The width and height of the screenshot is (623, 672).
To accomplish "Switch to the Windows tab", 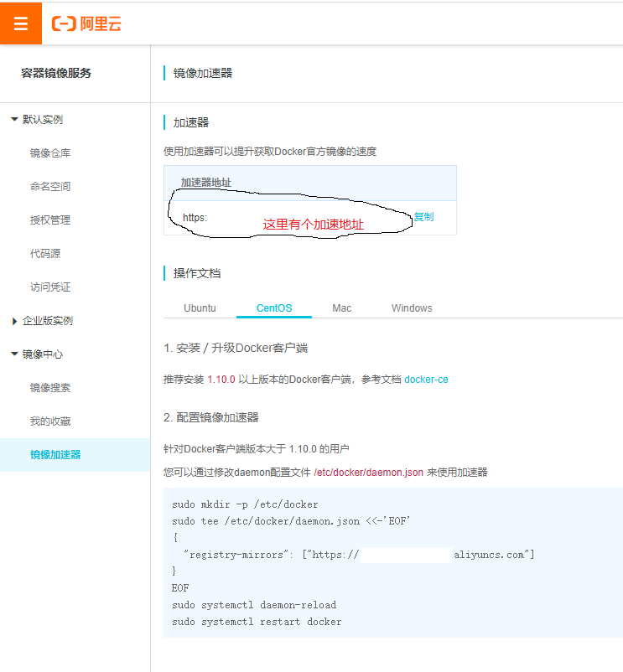I will (412, 308).
